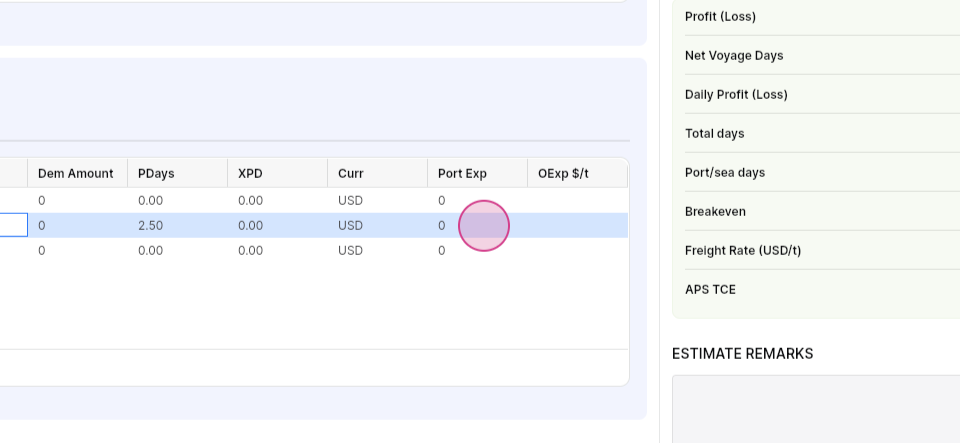Screen dimensions: 960x443
Task: Select the third row's Dem Amount cell
Action: coord(77,250)
